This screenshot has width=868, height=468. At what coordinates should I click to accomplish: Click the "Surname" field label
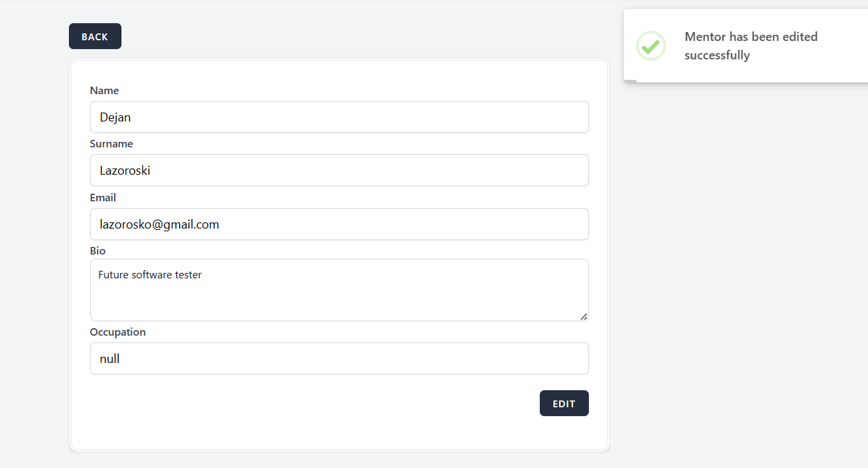click(111, 144)
